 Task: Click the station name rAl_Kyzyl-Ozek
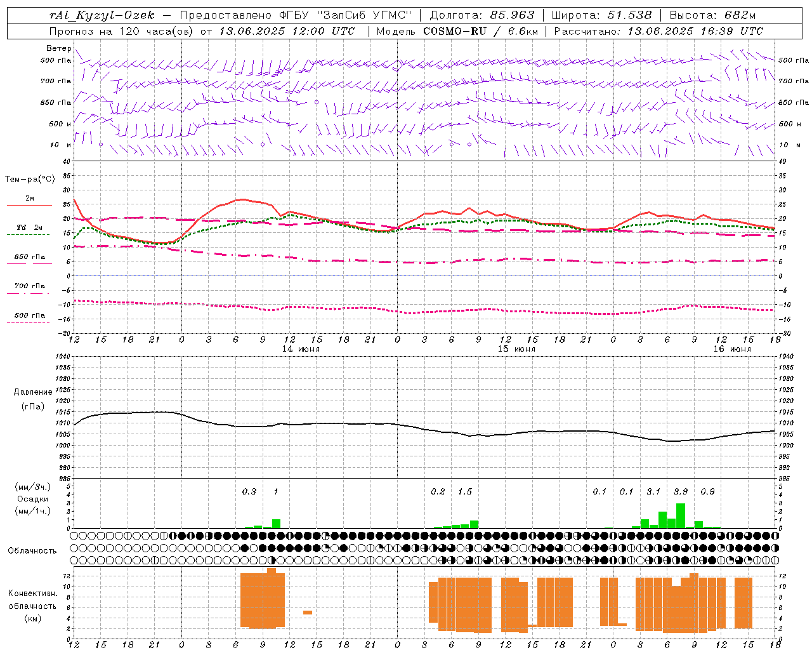point(101,15)
